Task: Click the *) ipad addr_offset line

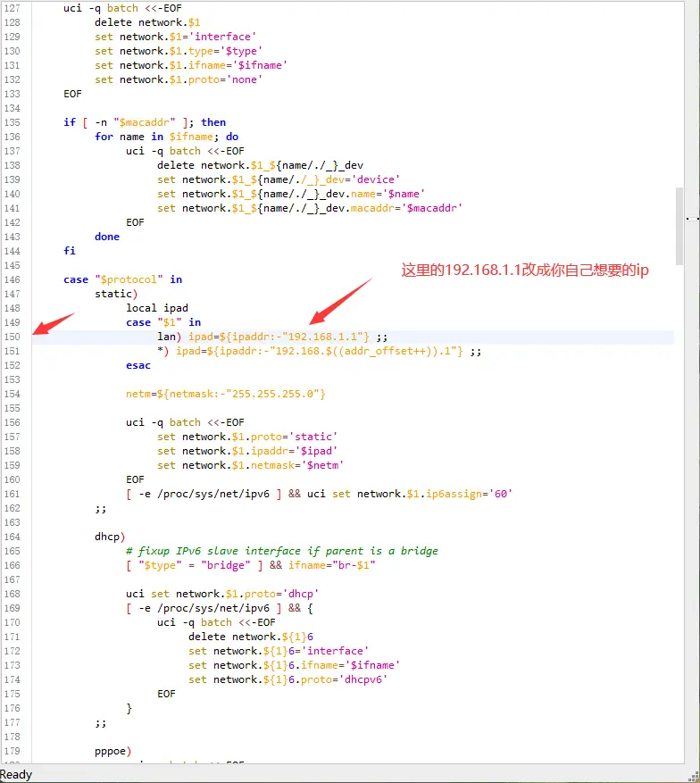Action: click(x=319, y=352)
